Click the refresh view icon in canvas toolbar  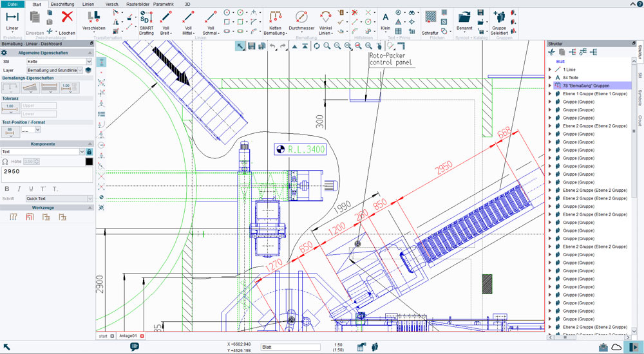point(317,46)
